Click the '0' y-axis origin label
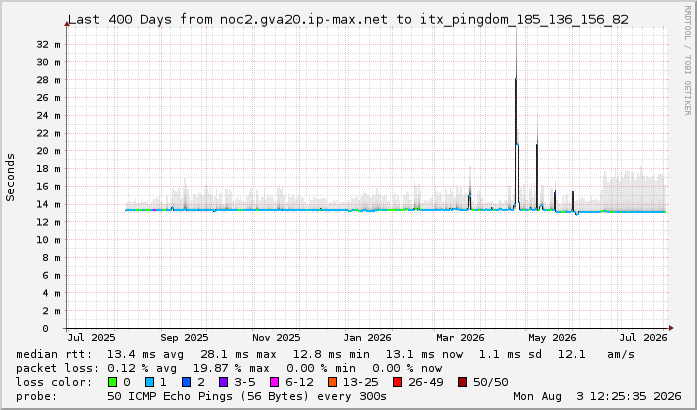697x410 pixels. coord(45,329)
